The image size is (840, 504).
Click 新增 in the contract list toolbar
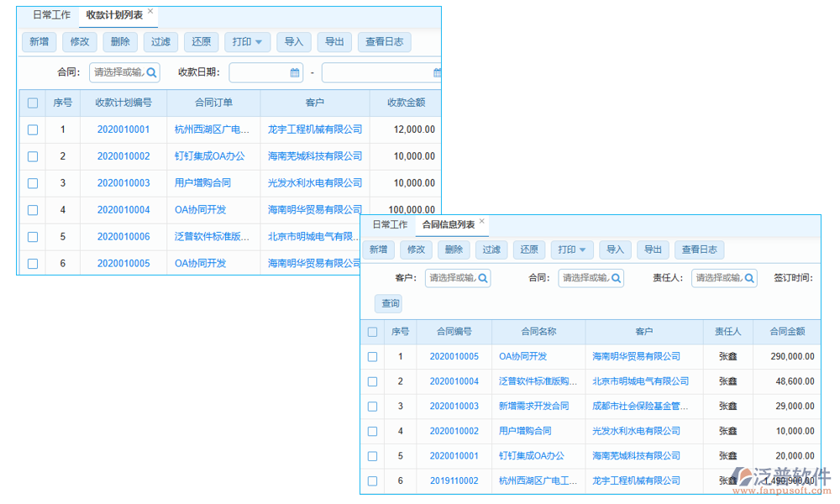pos(376,249)
